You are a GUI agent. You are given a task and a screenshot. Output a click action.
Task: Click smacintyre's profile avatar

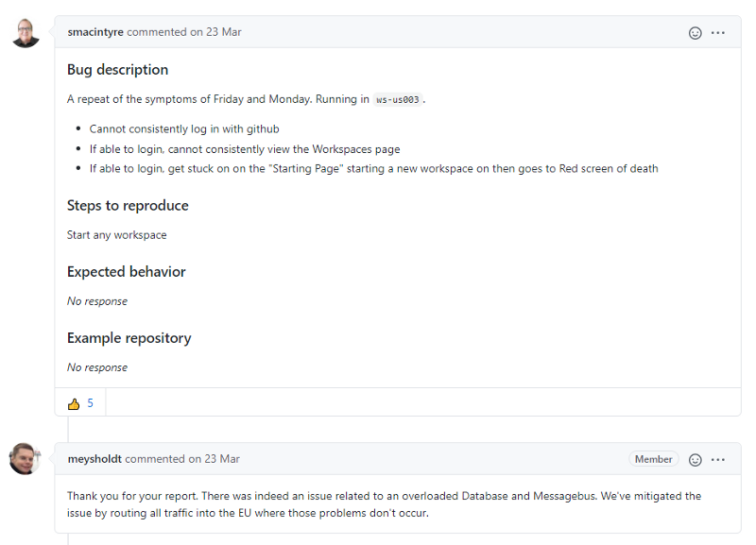[26, 31]
